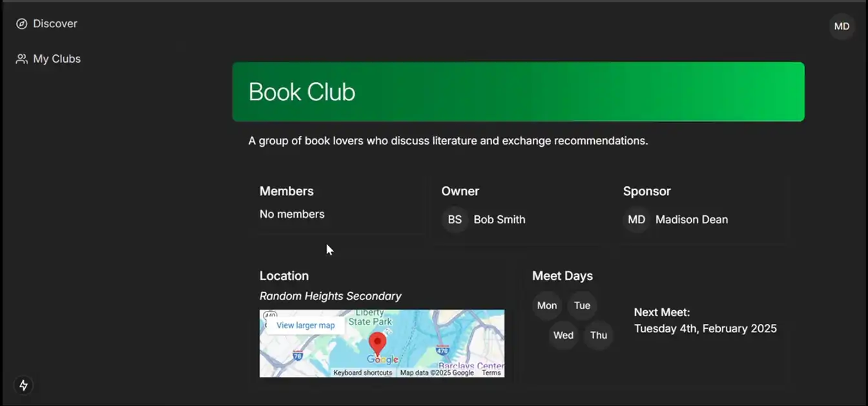Toggle the Mon meet day
Viewport: 868px width, 406px height.
coord(546,305)
